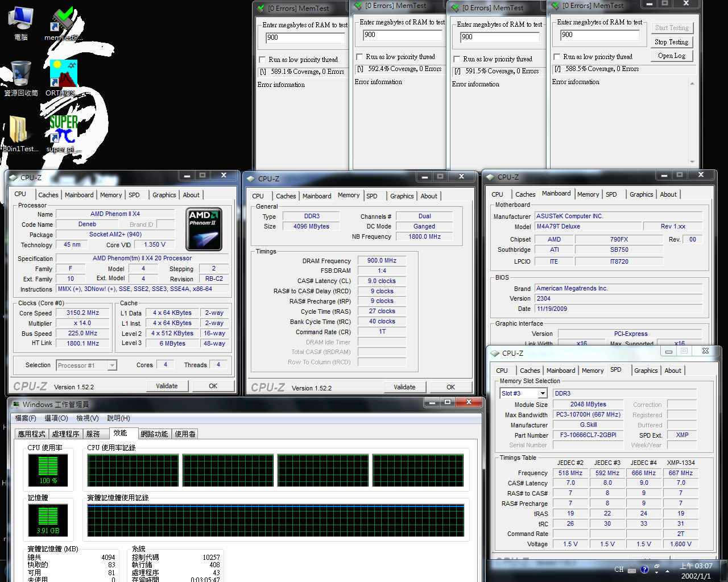Open the 資源回收筒 recycle bin icon
Viewport: 728px width, 582px height.
pos(21,78)
